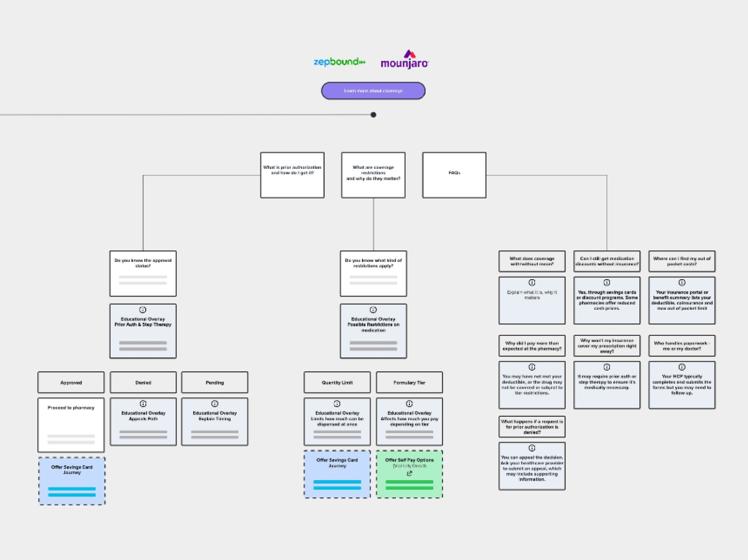Click the Mounjaro logo

(x=405, y=60)
